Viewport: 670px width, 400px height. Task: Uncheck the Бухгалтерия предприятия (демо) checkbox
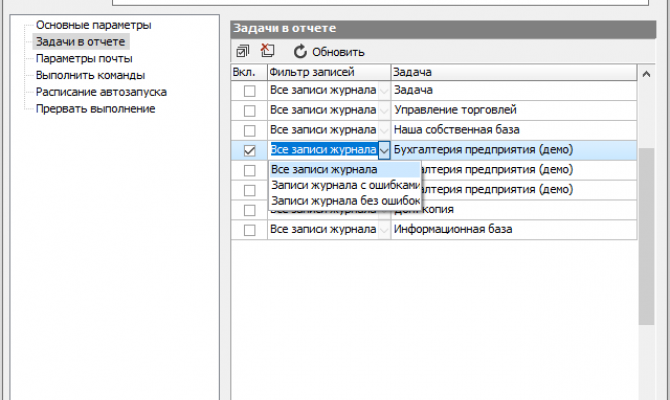coord(249,150)
